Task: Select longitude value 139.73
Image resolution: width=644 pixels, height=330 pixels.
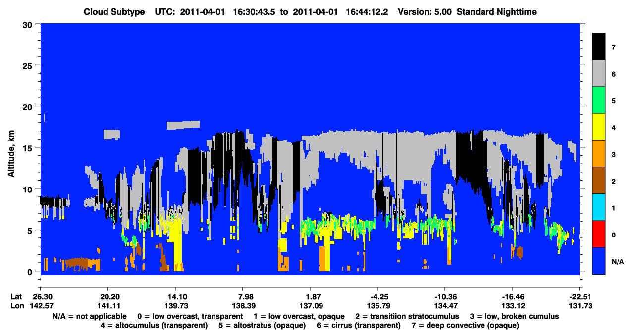Action: pos(175,306)
